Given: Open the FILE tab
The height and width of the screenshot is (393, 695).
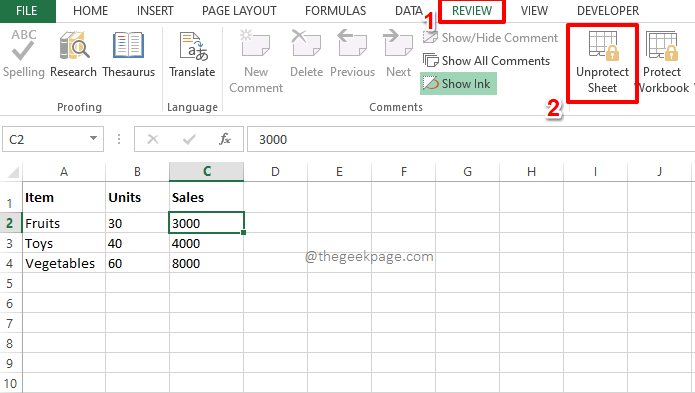Looking at the screenshot, I should (27, 11).
